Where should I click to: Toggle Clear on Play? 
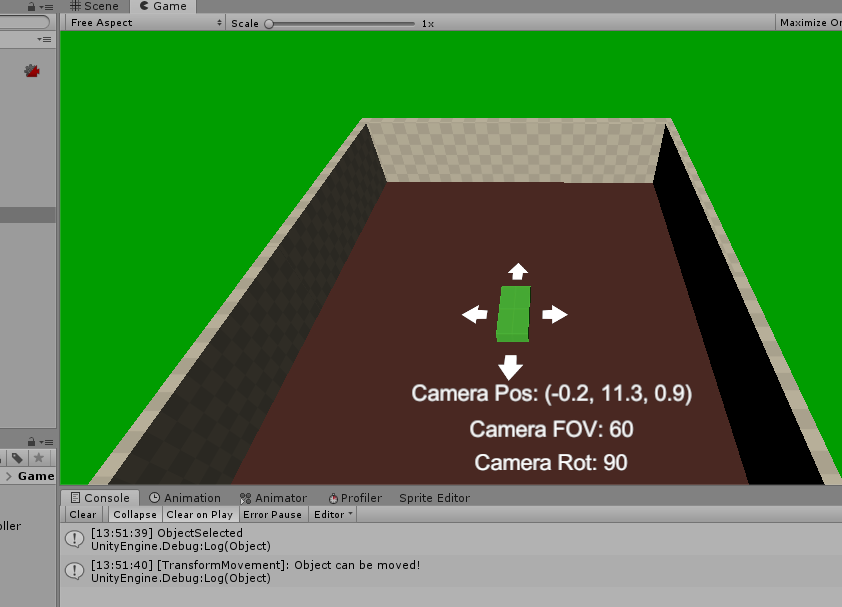pyautogui.click(x=200, y=515)
